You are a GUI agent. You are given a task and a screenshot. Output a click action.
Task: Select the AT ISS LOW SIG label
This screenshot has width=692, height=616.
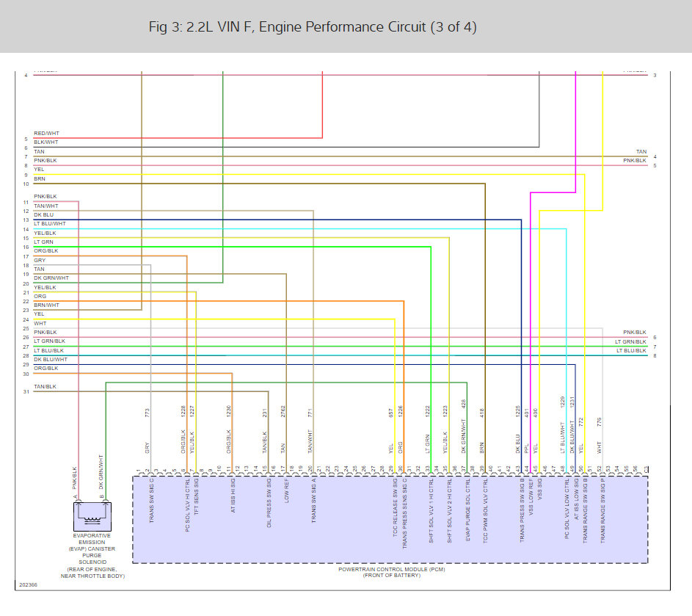(576, 499)
